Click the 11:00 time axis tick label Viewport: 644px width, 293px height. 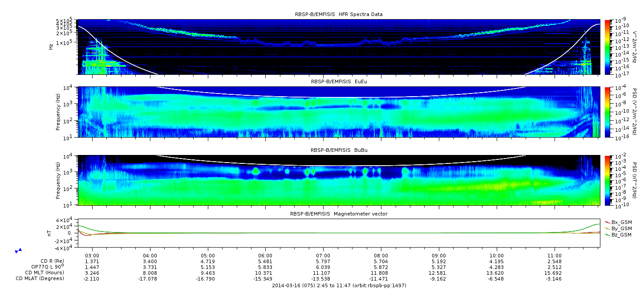(x=554, y=256)
